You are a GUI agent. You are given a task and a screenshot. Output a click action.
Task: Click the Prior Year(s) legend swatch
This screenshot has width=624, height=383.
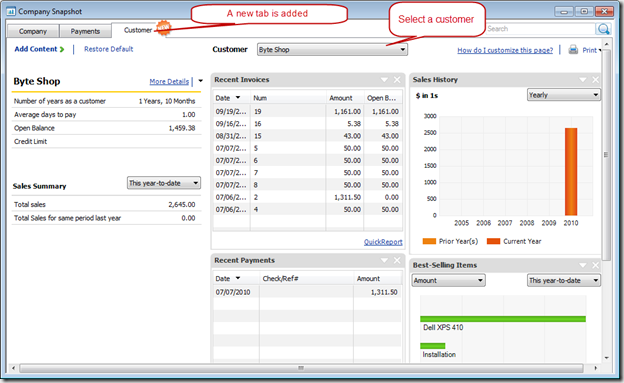(429, 241)
